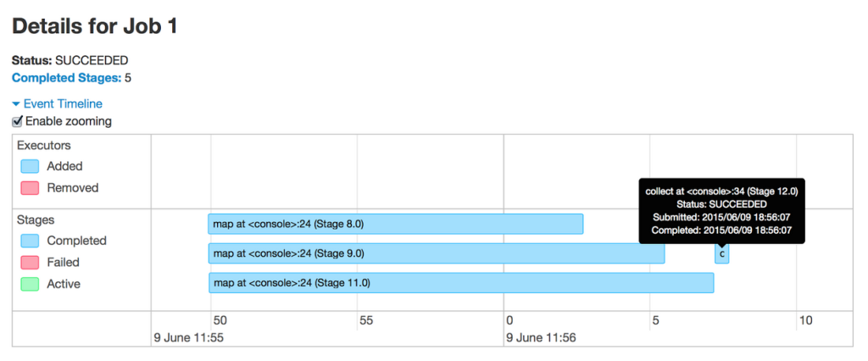This screenshot has height=361, width=868.
Task: Select the Stage 11.0 timeline bar
Action: pos(461,283)
